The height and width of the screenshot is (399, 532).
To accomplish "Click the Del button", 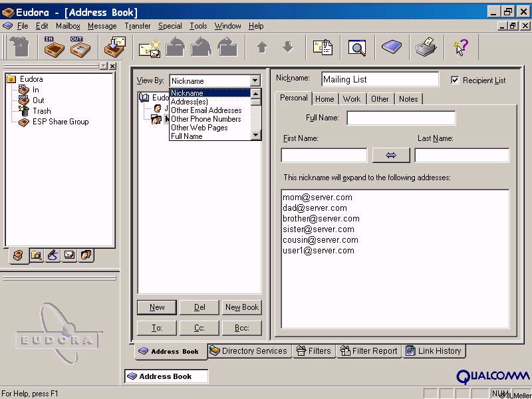I will point(199,307).
